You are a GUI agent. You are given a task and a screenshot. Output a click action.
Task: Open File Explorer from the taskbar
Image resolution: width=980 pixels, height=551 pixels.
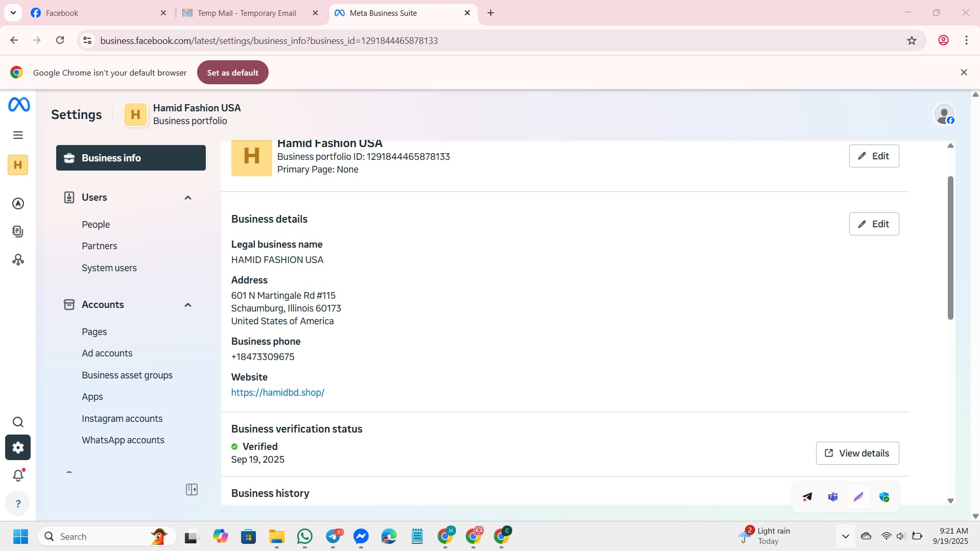[x=277, y=537]
